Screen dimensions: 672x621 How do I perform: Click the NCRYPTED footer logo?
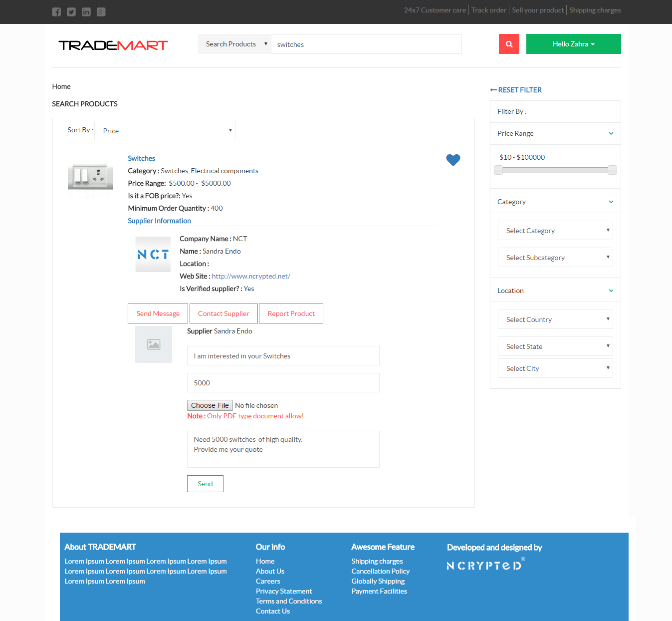(485, 565)
